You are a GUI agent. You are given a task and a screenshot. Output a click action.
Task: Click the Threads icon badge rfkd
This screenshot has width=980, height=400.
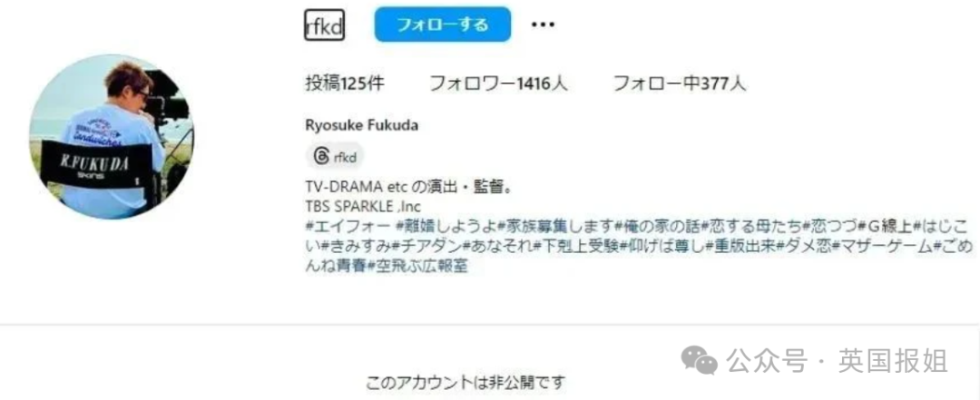point(335,156)
